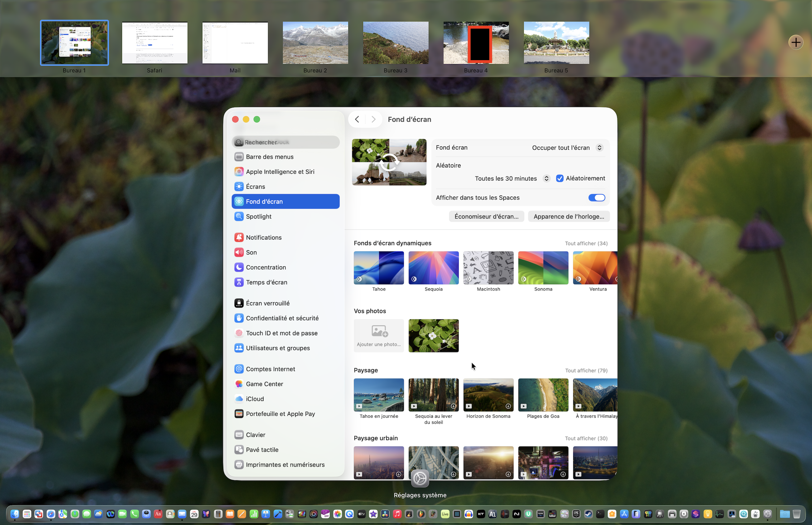
Task: Open Touch ID et mot de passe
Action: pyautogui.click(x=281, y=333)
